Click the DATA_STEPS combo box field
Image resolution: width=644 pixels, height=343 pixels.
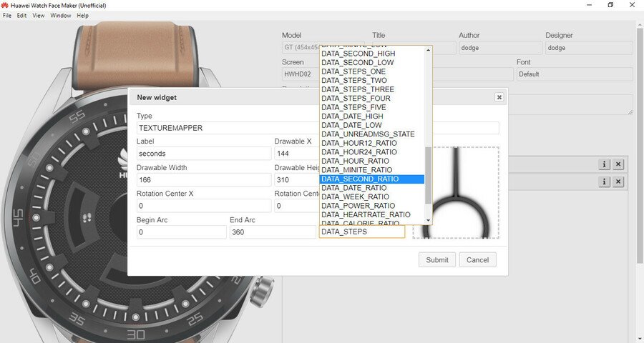(x=361, y=232)
